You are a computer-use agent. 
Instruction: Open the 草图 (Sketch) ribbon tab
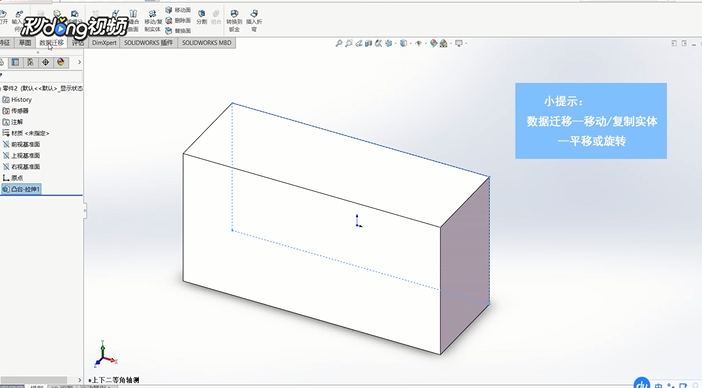[25, 43]
